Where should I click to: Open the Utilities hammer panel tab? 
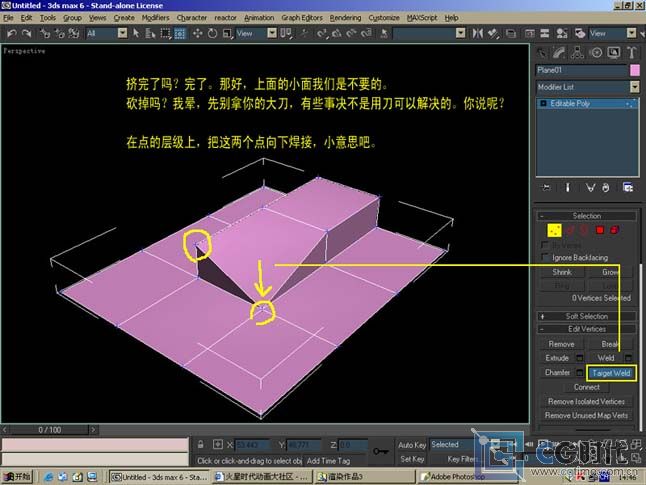[632, 53]
